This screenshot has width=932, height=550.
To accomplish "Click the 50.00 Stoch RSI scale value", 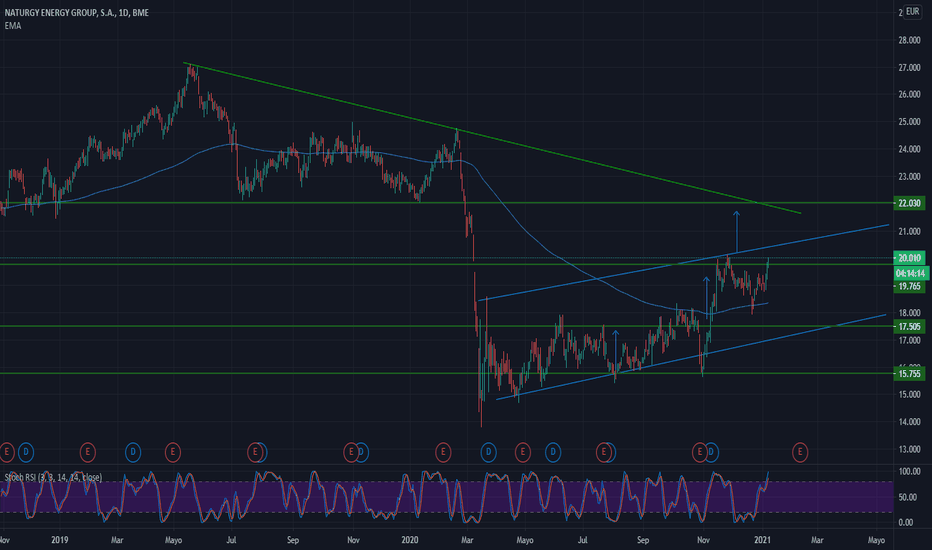I will (x=909, y=497).
